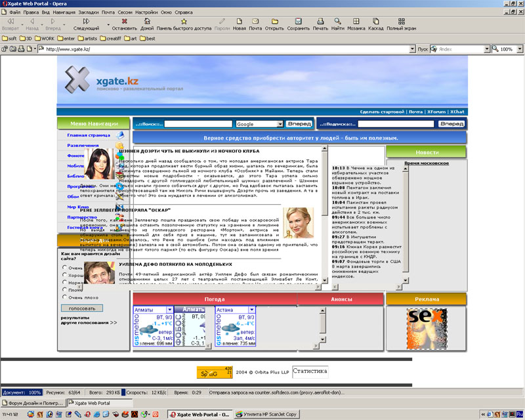Click the Следующий fast-forward icon
This screenshot has height=420, width=525.
coord(86,21)
